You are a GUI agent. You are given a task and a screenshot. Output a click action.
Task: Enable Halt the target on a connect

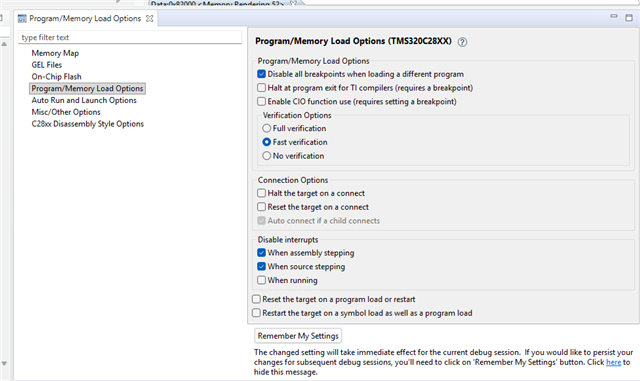point(262,193)
